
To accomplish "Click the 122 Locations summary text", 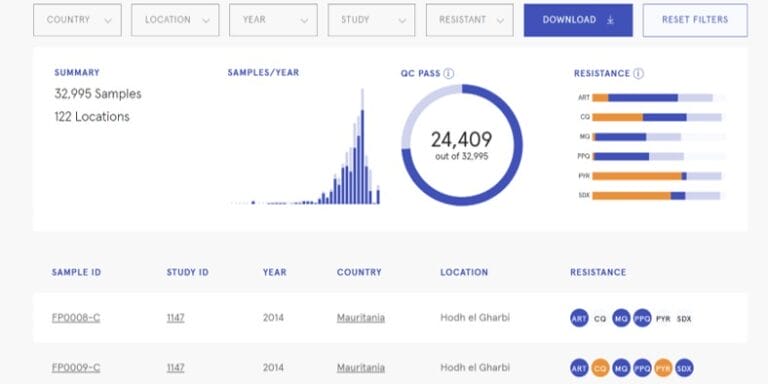I will (92, 117).
